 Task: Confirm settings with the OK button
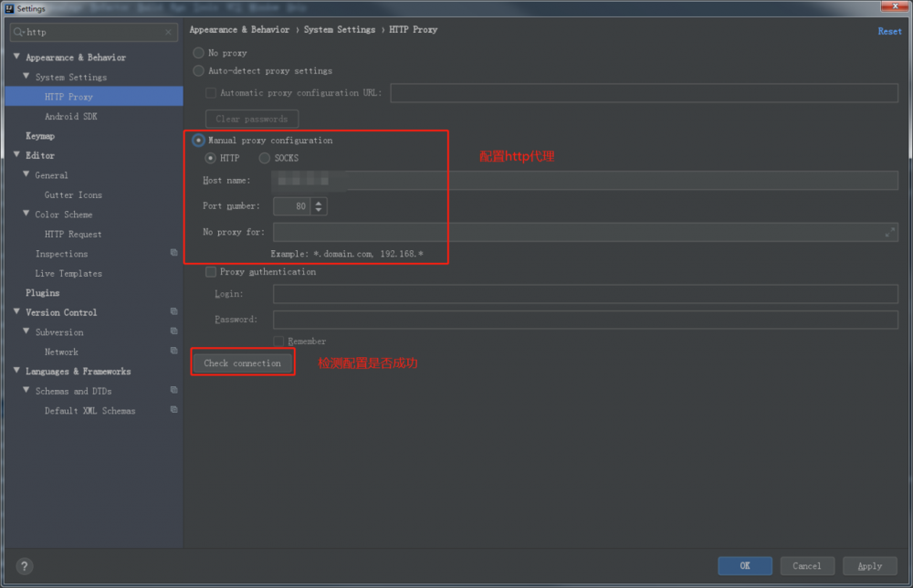[x=745, y=566]
